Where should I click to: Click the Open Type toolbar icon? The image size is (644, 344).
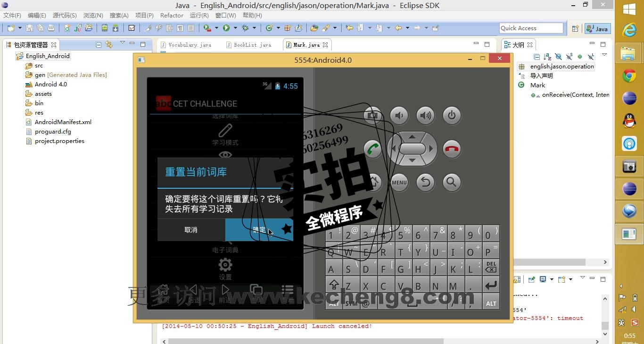[314, 28]
